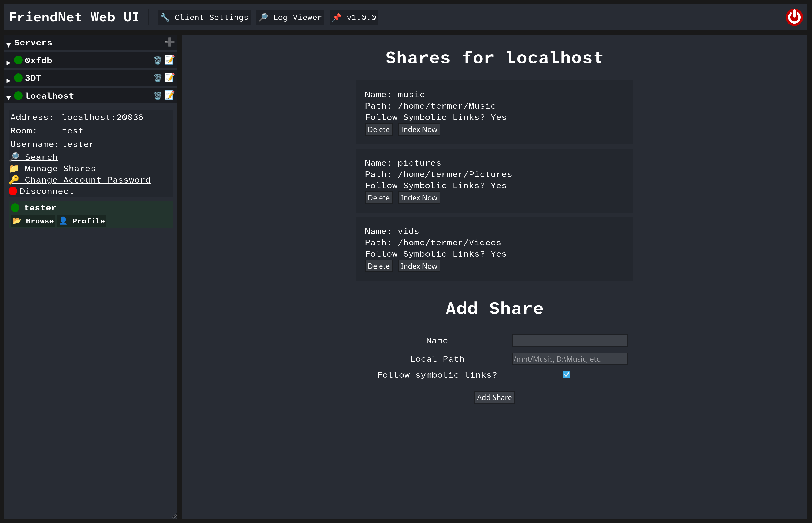
Task: Open Client Settings
Action: click(x=204, y=17)
